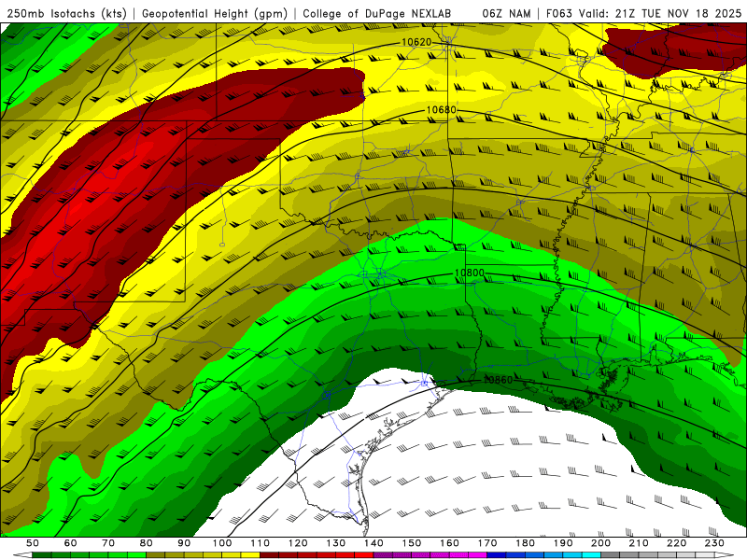Click the 10800 height contour label
This screenshot has width=747, height=560.
(470, 273)
